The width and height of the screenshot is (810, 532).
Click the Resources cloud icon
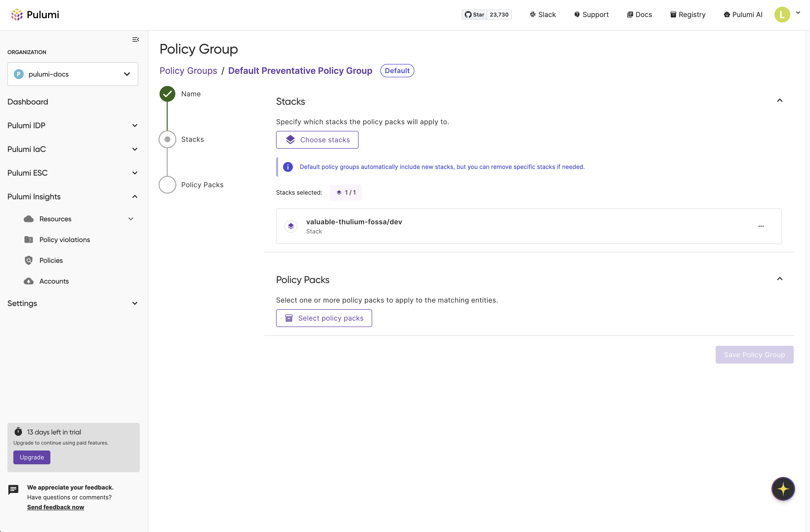(x=29, y=219)
